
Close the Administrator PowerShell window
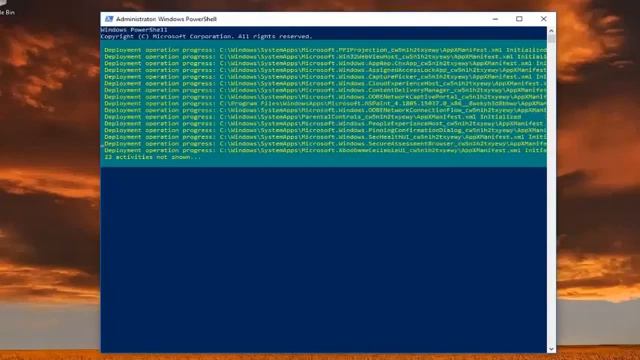543,19
